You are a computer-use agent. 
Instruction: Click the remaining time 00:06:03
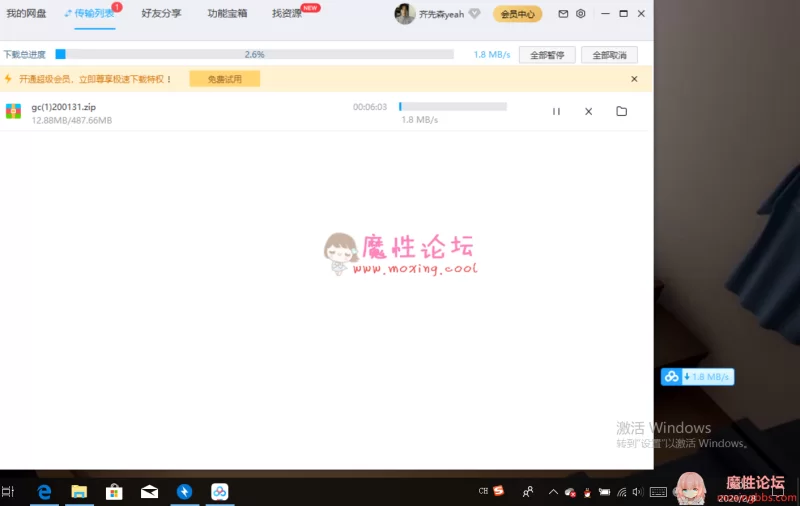point(370,107)
